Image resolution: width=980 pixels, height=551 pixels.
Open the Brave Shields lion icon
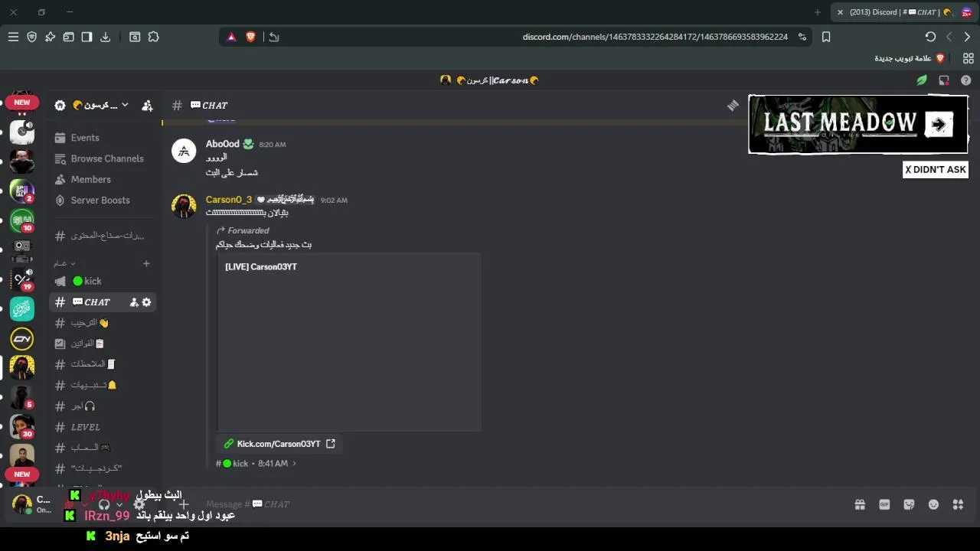250,37
